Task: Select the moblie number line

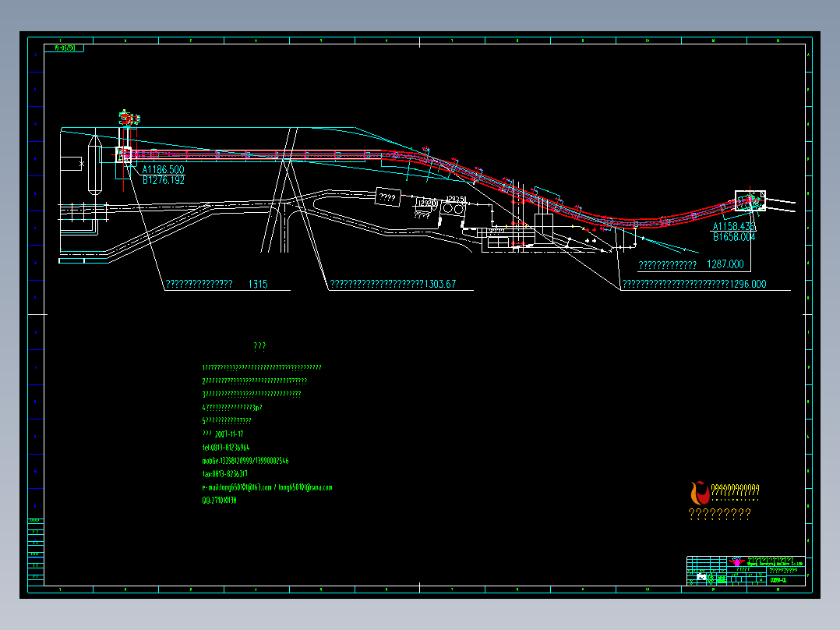Action: tap(245, 461)
